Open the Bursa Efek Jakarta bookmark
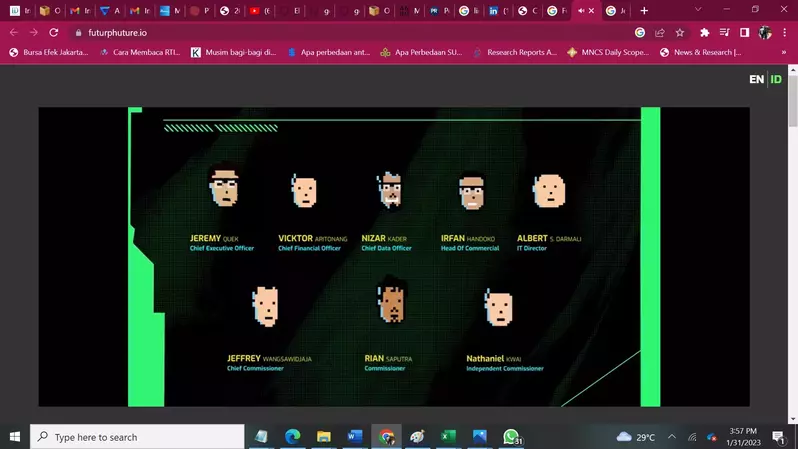The width and height of the screenshot is (798, 449). click(x=49, y=52)
